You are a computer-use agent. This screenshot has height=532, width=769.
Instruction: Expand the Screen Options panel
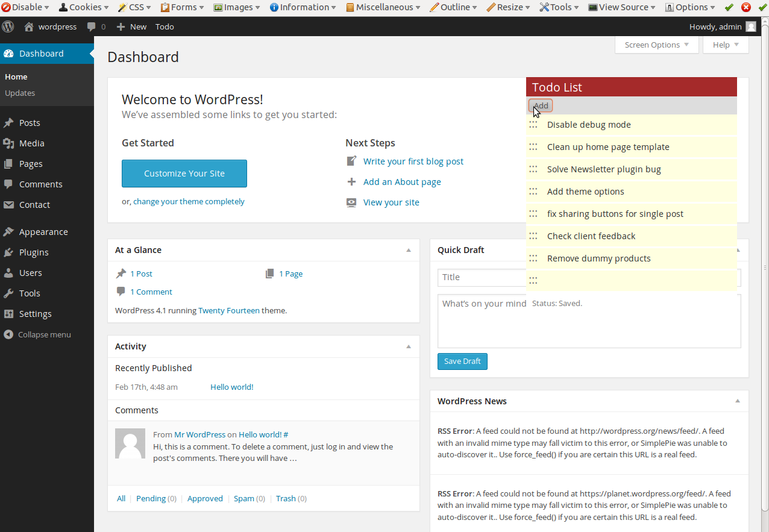(x=657, y=45)
